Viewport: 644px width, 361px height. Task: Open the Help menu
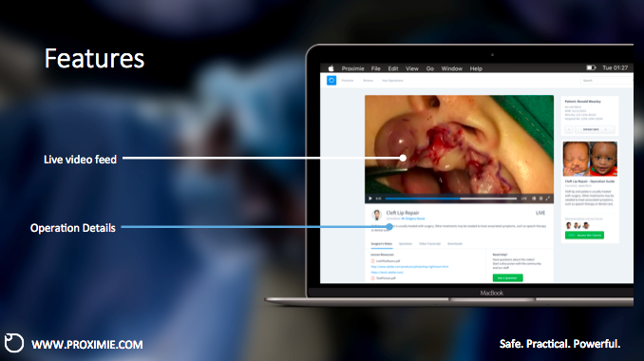pyautogui.click(x=476, y=68)
